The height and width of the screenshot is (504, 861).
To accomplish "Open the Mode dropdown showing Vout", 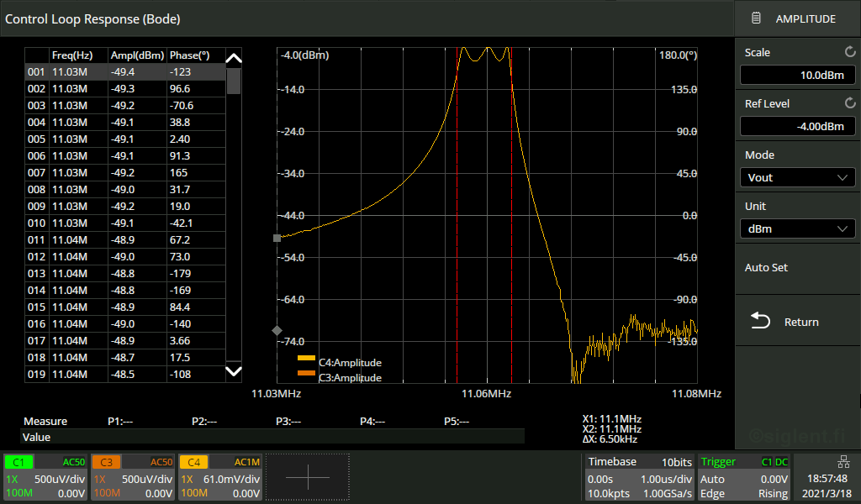I will coord(797,178).
